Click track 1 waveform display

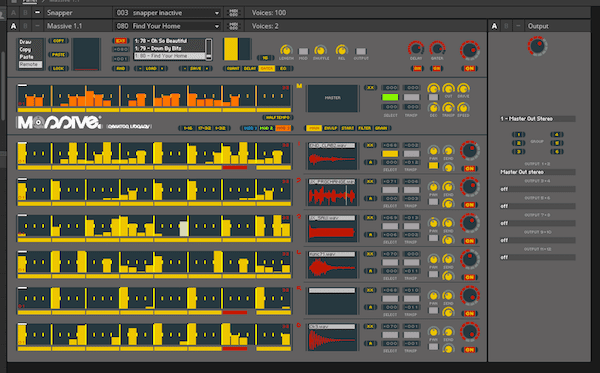333,156
